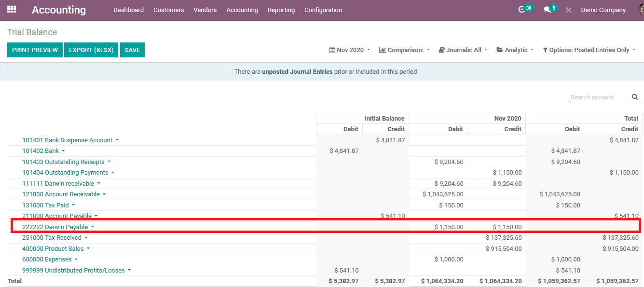Click the $ 150.00 Tax Paid debit value

coord(451,205)
